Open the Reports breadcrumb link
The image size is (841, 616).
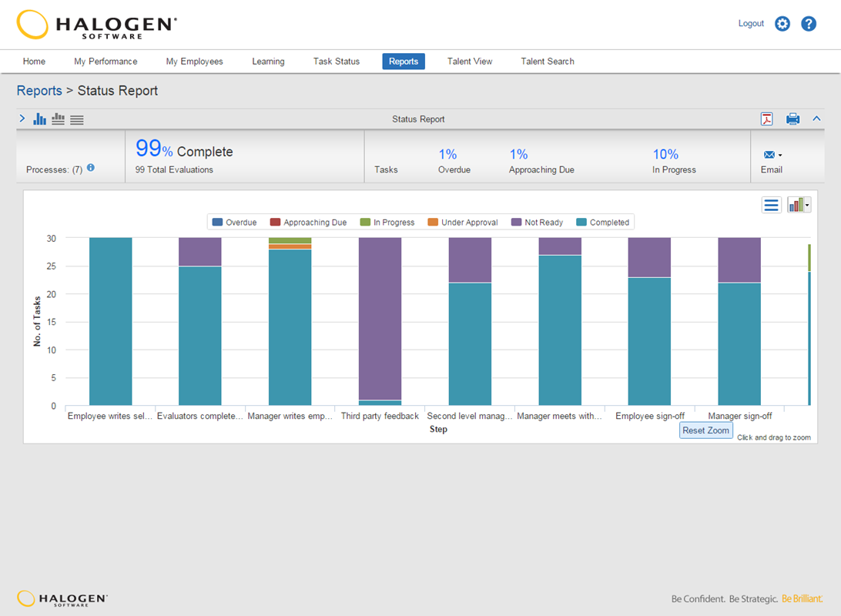pos(39,91)
